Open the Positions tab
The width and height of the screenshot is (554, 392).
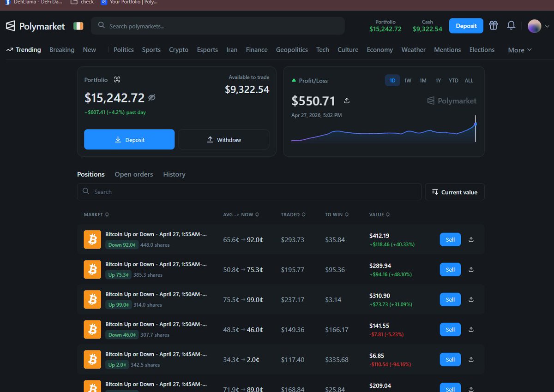pos(91,174)
